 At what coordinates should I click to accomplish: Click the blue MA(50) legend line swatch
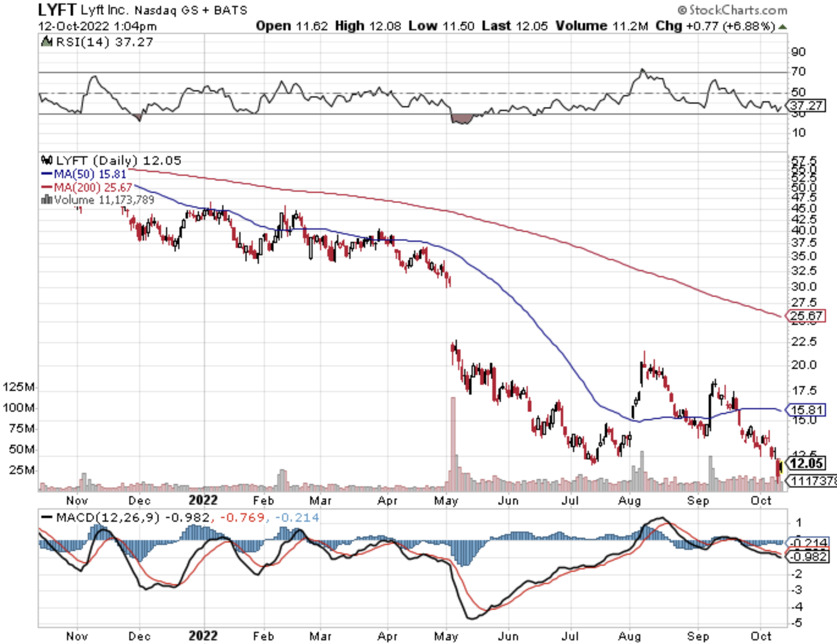pyautogui.click(x=47, y=174)
